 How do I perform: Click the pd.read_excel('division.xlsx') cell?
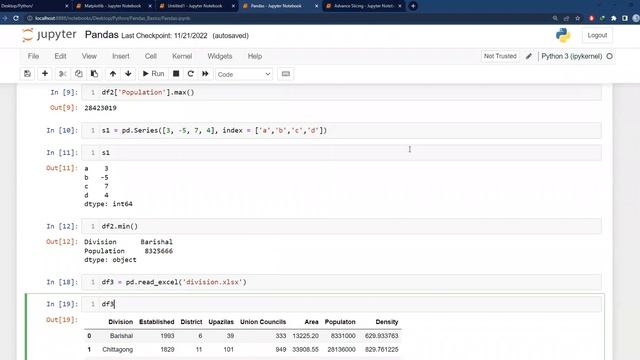[341, 282]
